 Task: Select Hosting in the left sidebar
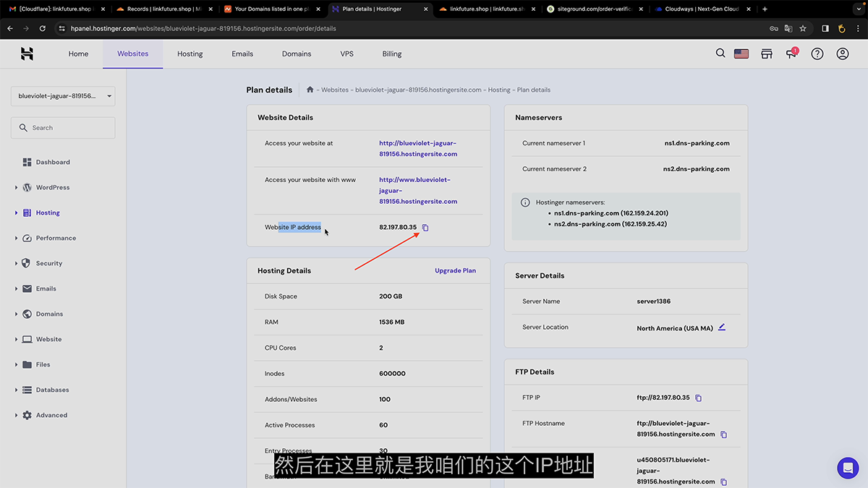(41, 213)
